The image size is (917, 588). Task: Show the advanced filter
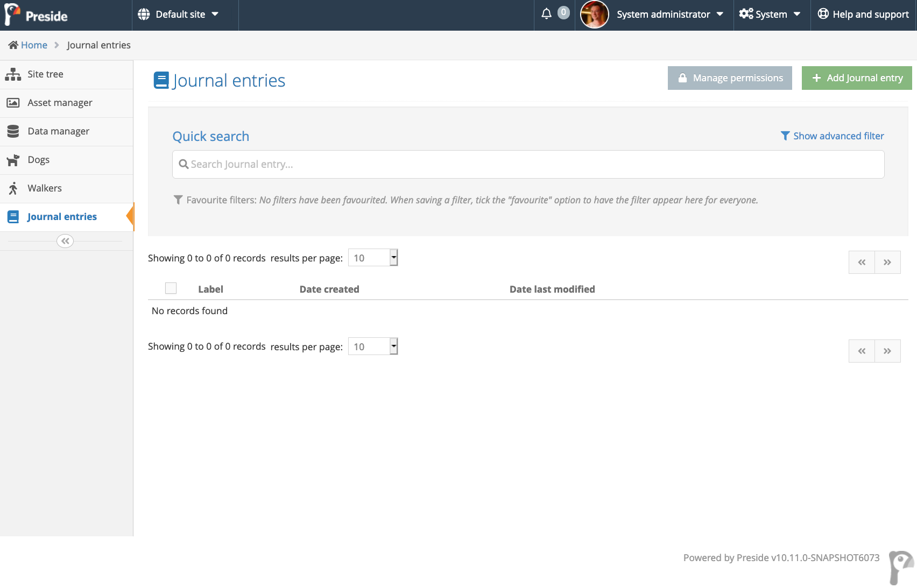click(x=833, y=136)
